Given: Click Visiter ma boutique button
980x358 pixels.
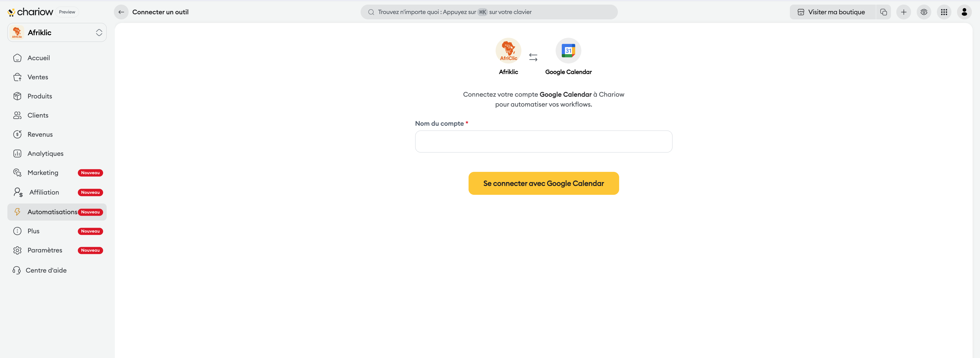Looking at the screenshot, I should pyautogui.click(x=832, y=12).
